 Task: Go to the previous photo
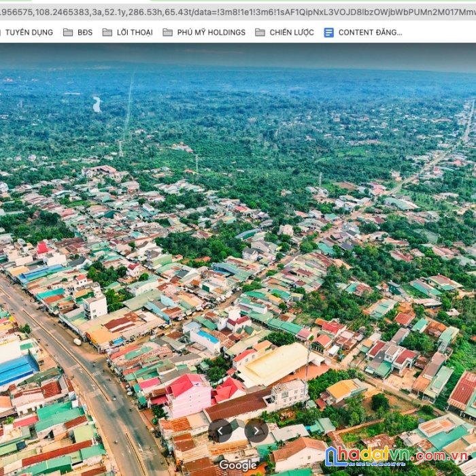click(x=220, y=430)
